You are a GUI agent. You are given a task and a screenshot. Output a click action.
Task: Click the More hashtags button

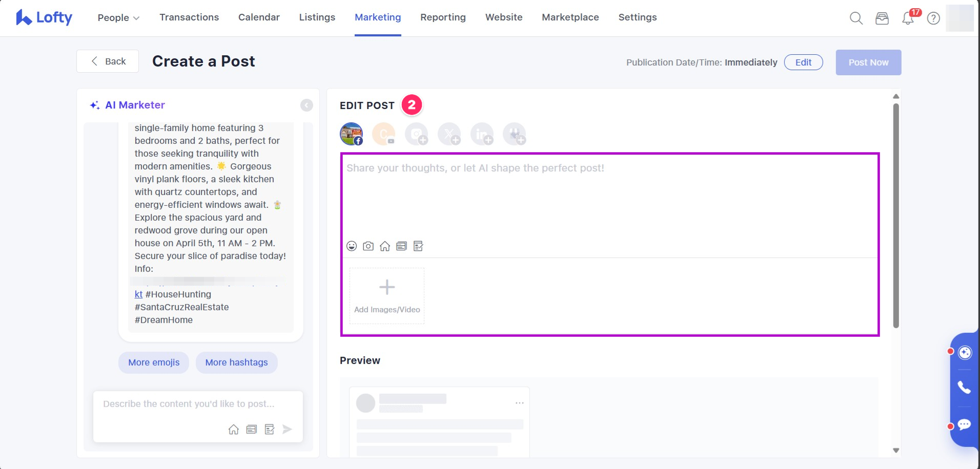click(236, 363)
